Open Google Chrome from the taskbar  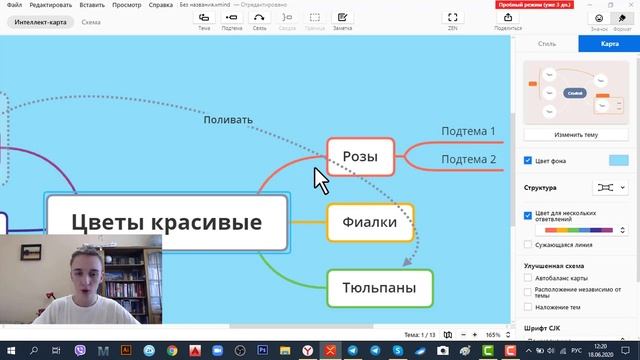[172, 351]
